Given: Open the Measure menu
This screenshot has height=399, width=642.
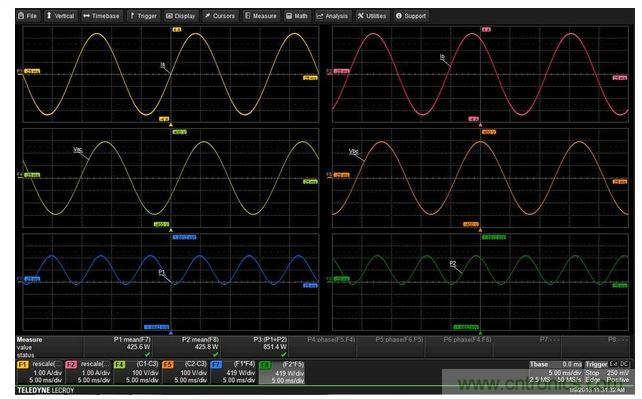Looking at the screenshot, I should pos(261,16).
